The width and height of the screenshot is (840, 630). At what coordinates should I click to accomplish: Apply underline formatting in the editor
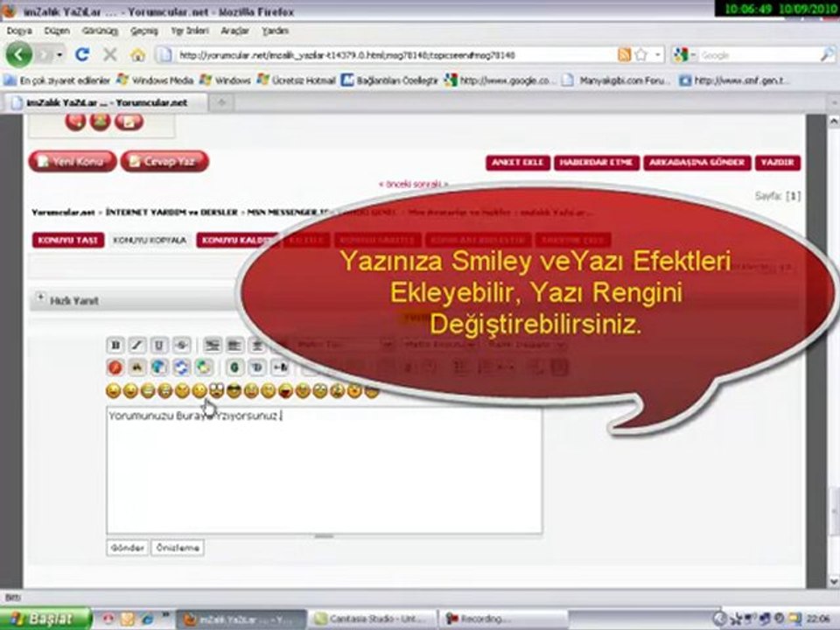tap(159, 345)
